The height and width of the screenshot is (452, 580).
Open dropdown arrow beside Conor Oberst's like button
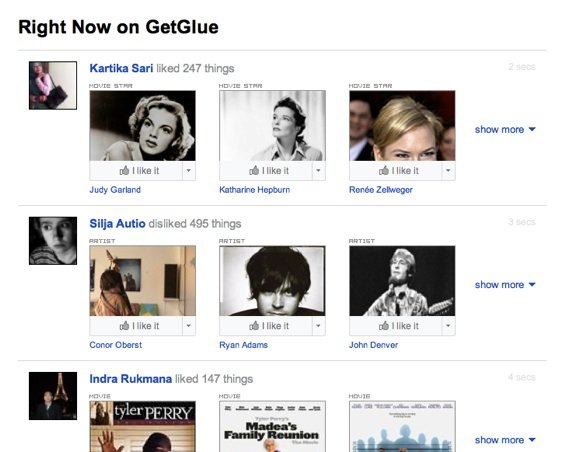click(x=189, y=326)
